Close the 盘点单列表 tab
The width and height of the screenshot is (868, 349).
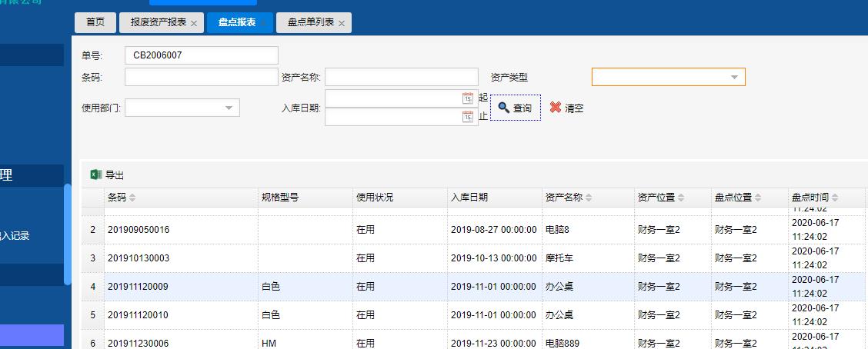(x=341, y=24)
